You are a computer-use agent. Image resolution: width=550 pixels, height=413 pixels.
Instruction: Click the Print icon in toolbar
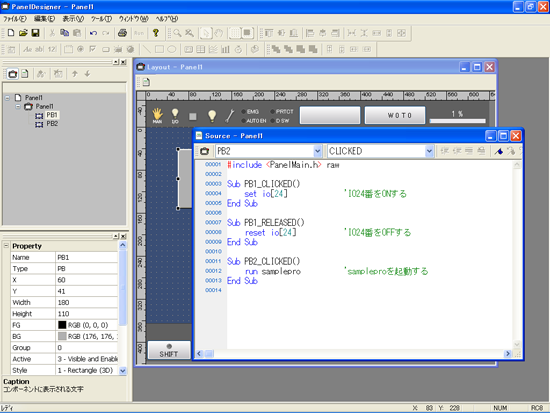click(x=122, y=33)
